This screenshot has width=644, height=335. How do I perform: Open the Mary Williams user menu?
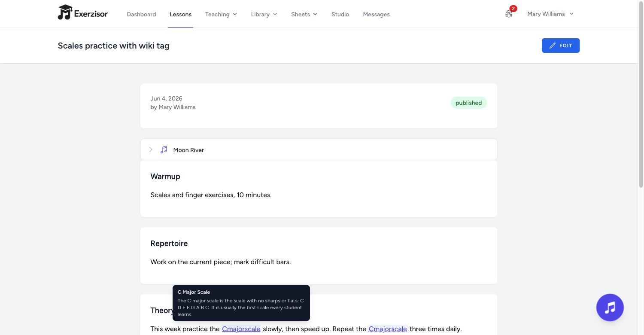[550, 14]
